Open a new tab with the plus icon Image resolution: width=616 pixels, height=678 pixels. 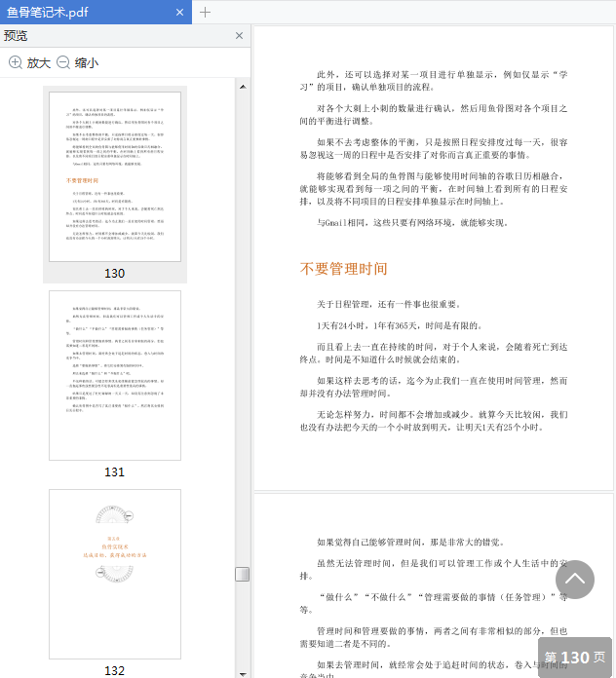(205, 13)
